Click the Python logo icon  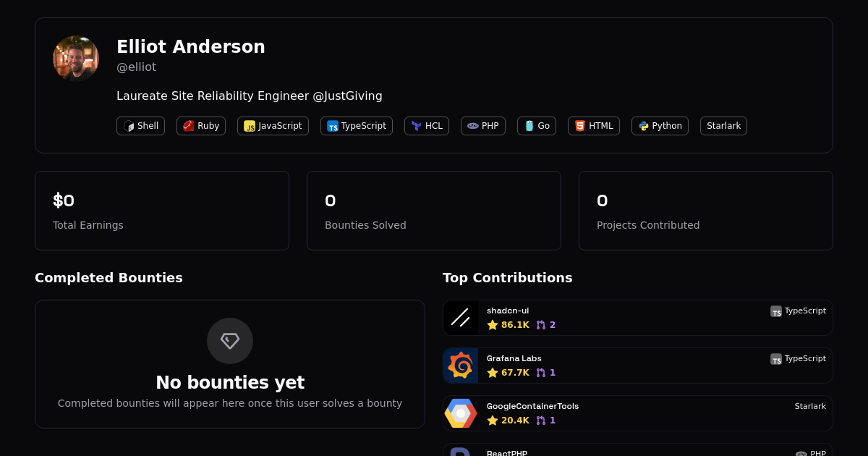click(x=644, y=126)
